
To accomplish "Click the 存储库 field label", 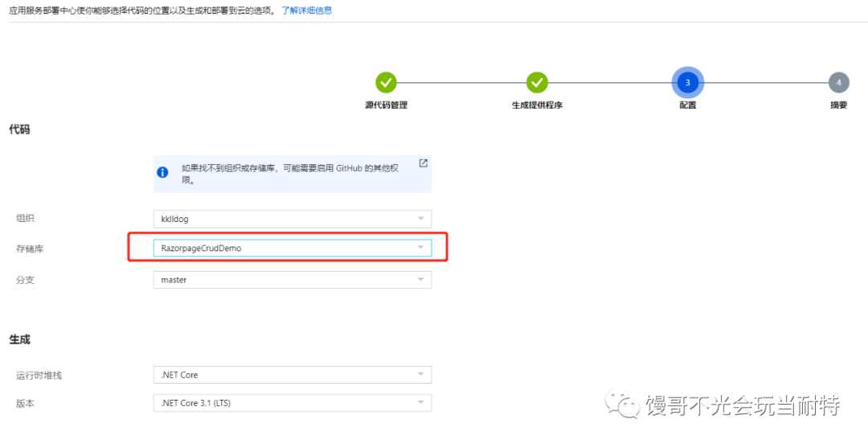I will 30,249.
